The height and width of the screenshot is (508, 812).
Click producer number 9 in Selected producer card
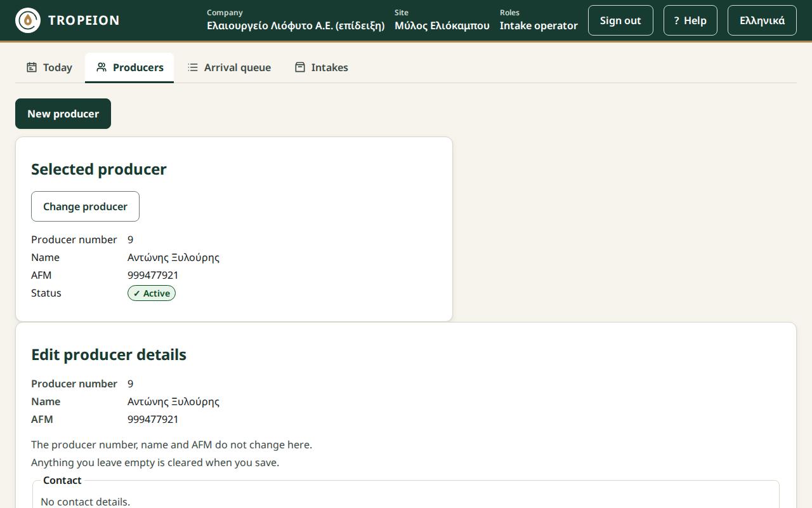point(130,239)
